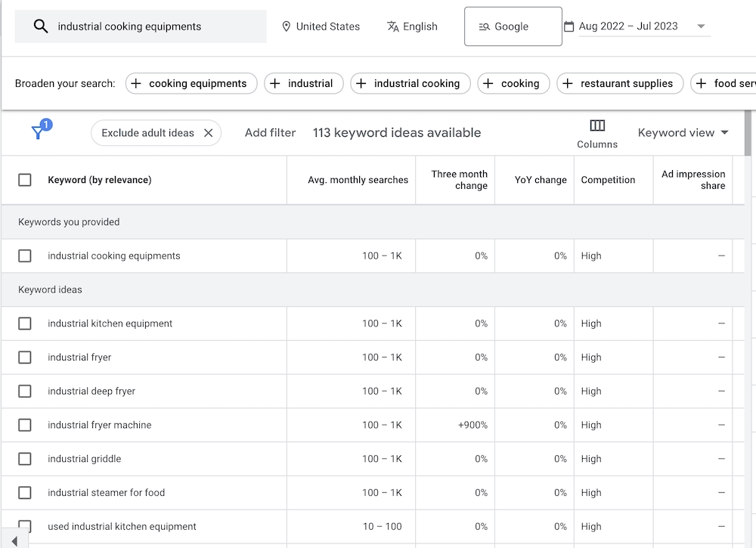Image resolution: width=756 pixels, height=548 pixels.
Task: Open the filter funnel icon
Action: point(38,132)
